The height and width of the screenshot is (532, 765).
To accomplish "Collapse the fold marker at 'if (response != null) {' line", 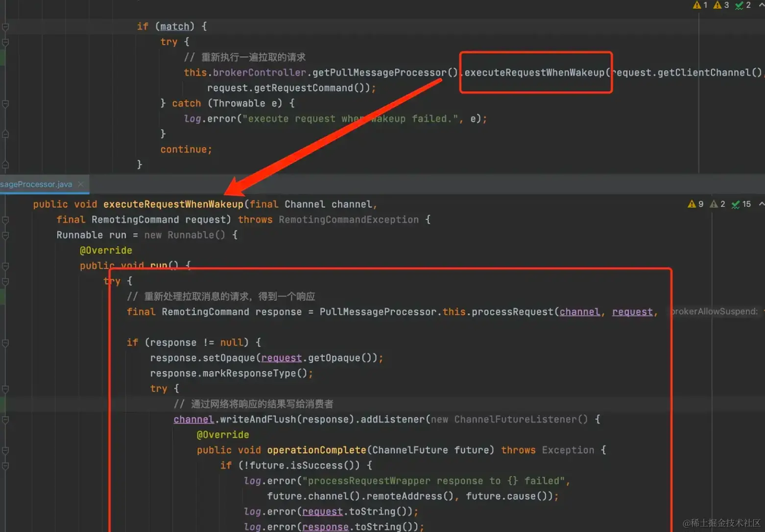I will click(5, 343).
